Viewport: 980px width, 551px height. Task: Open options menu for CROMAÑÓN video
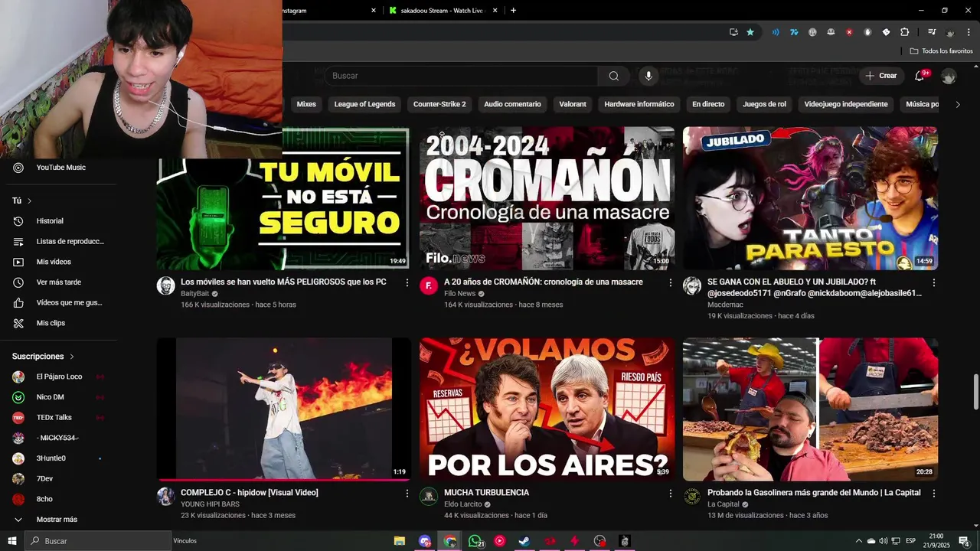pos(671,282)
